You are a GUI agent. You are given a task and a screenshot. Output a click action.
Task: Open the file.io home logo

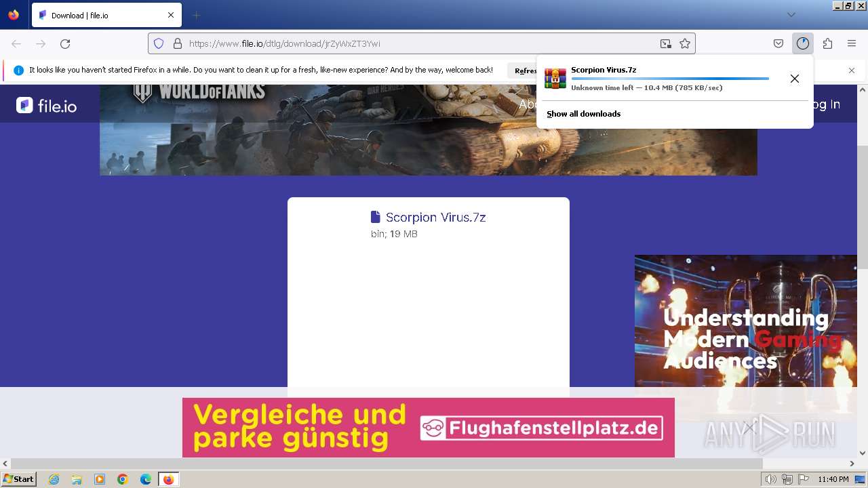pyautogui.click(x=46, y=105)
